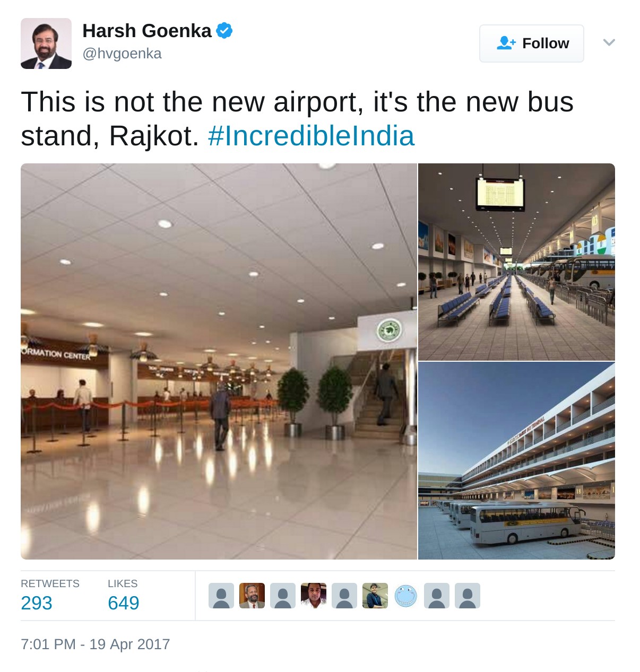The width and height of the screenshot is (640, 672).
Task: Open the white-shirt man's liker avatar
Action: (314, 596)
